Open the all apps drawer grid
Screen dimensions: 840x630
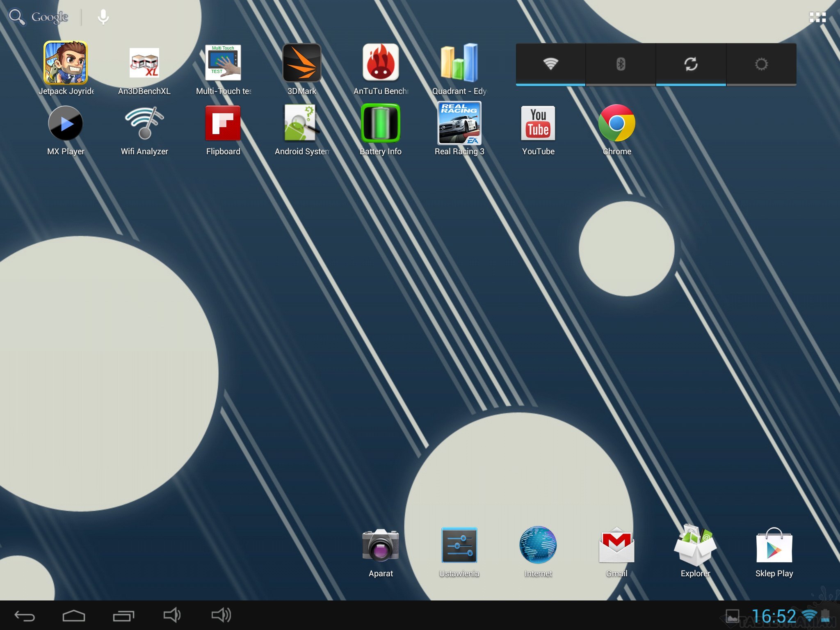817,17
